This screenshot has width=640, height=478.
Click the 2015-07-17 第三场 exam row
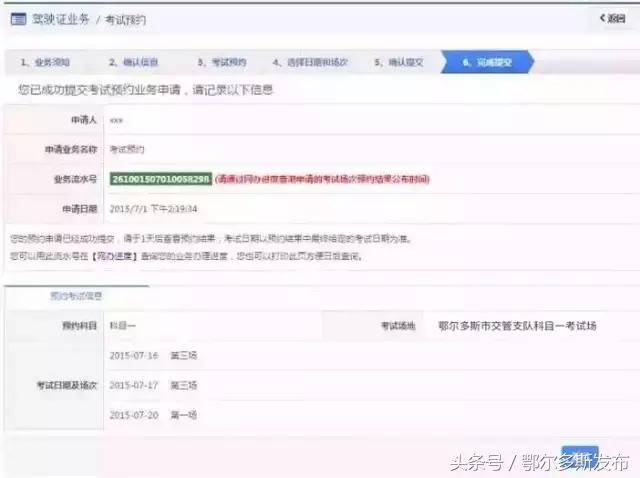(x=153, y=385)
